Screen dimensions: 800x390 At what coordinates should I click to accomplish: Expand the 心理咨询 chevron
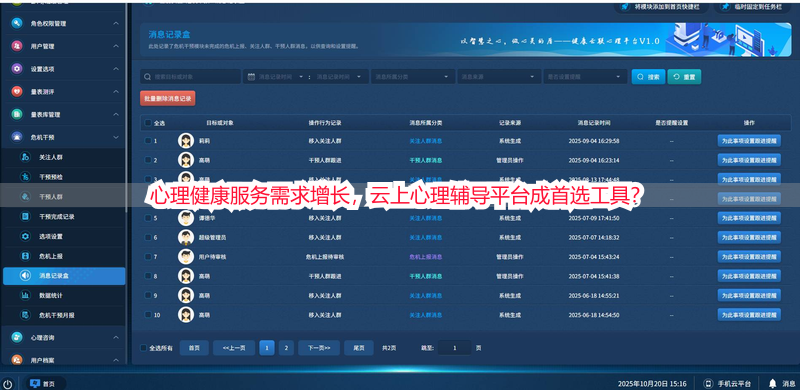click(x=116, y=337)
